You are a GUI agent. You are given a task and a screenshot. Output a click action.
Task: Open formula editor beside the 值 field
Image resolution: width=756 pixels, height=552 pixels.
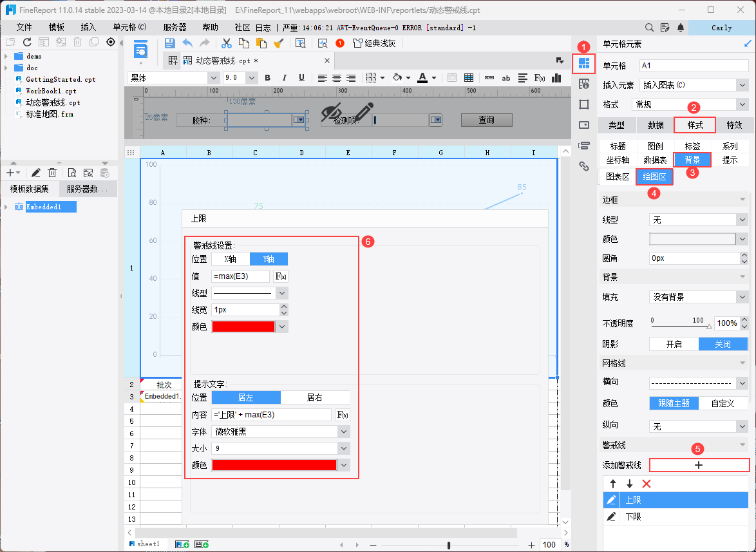(281, 276)
